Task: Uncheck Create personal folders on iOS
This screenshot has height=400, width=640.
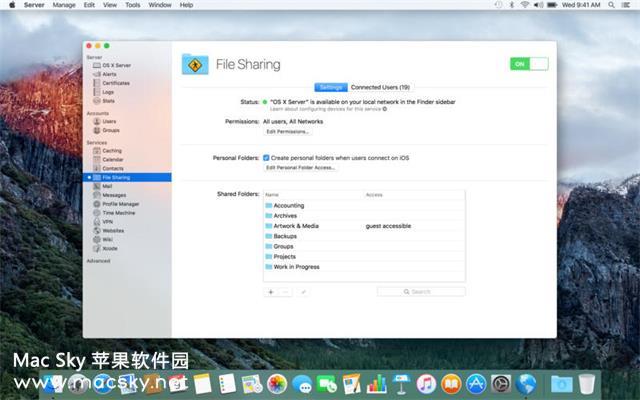Action: click(x=266, y=158)
